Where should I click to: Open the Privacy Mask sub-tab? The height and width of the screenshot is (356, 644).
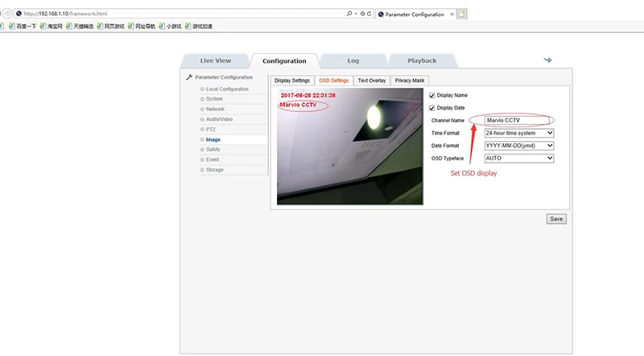pos(410,81)
